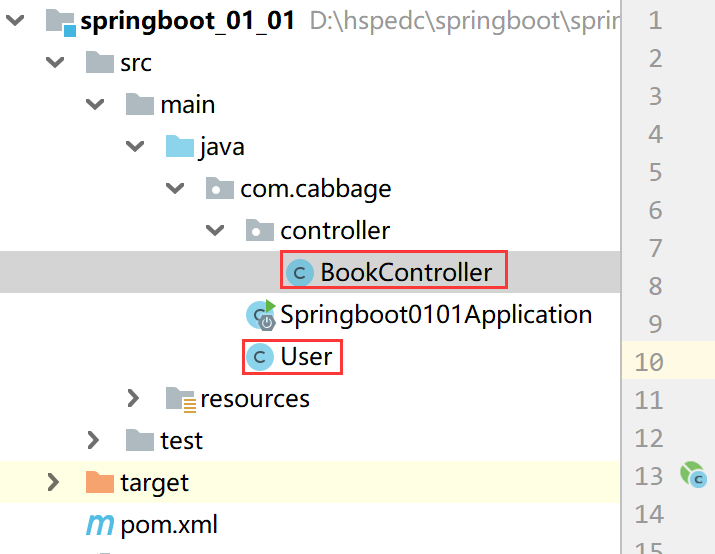The width and height of the screenshot is (715, 554).
Task: Collapse the controller package arrow
Action: (214, 231)
